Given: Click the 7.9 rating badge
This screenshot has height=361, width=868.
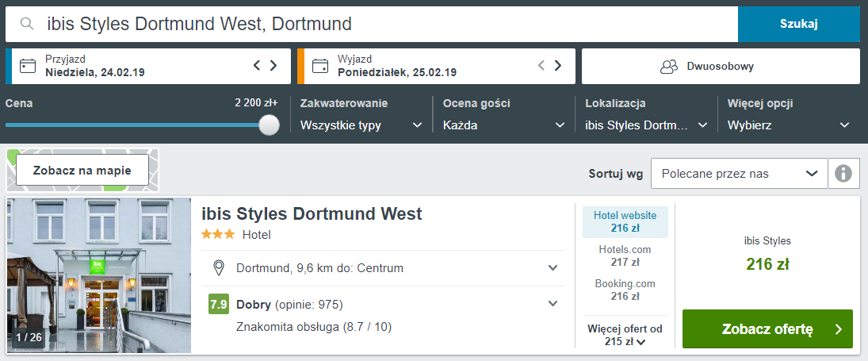Looking at the screenshot, I should coord(218,304).
